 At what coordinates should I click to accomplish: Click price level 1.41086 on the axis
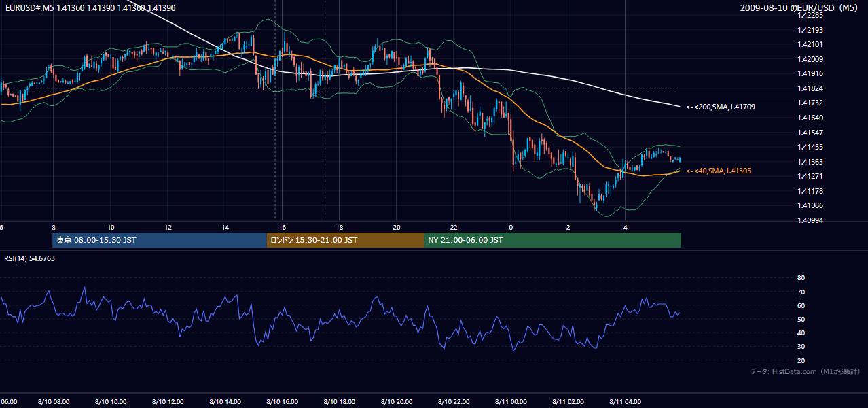coord(811,205)
